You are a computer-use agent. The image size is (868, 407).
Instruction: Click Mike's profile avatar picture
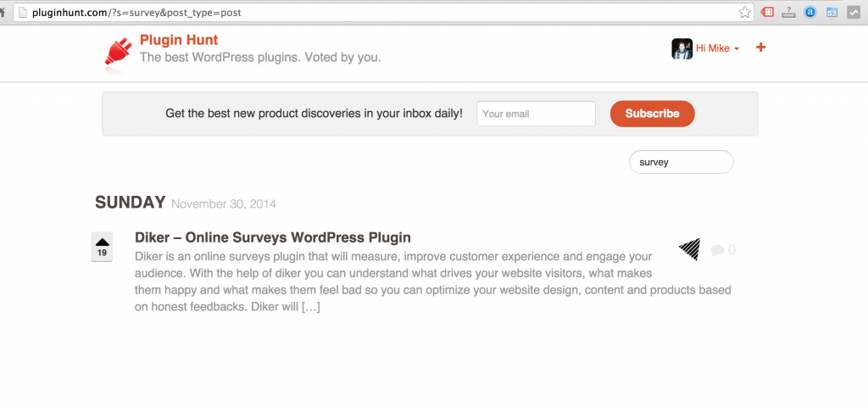coord(682,48)
